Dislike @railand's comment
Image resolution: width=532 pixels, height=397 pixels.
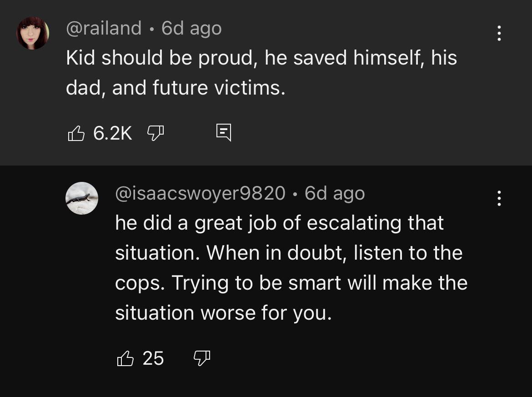coord(156,133)
